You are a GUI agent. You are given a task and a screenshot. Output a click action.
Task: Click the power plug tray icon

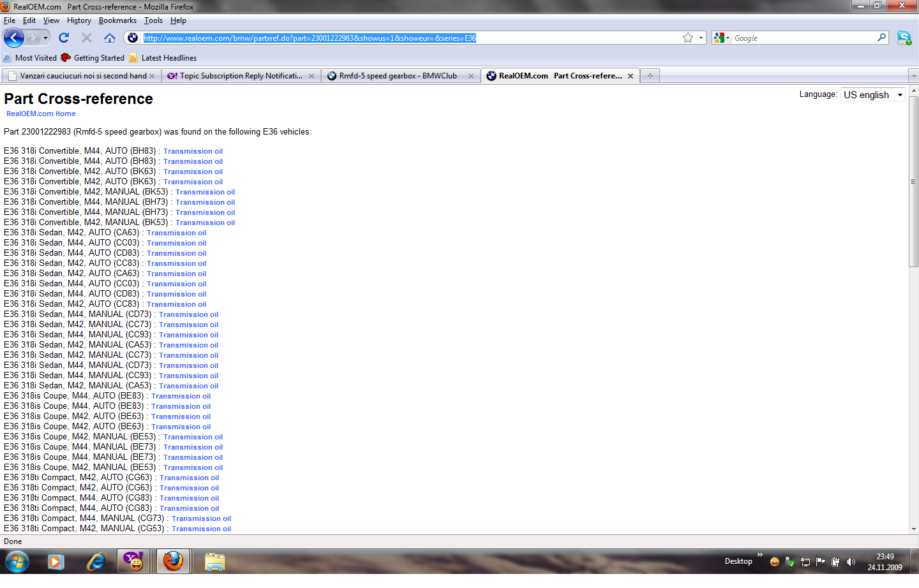835,562
